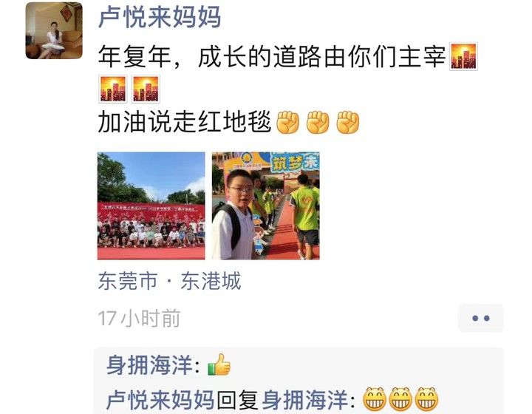Tap the two-dot comment menu button
Viewport: 532px width, 414px height.
[x=480, y=318]
